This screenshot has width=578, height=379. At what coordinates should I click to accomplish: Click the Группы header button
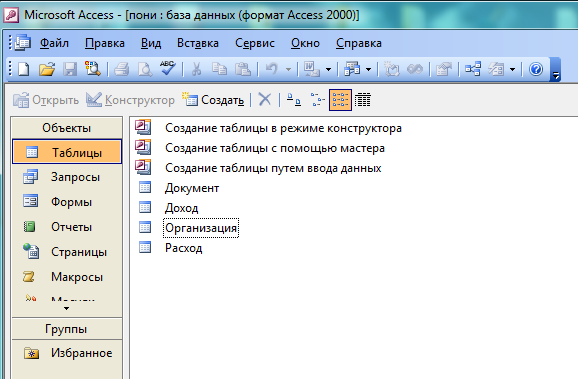point(66,328)
